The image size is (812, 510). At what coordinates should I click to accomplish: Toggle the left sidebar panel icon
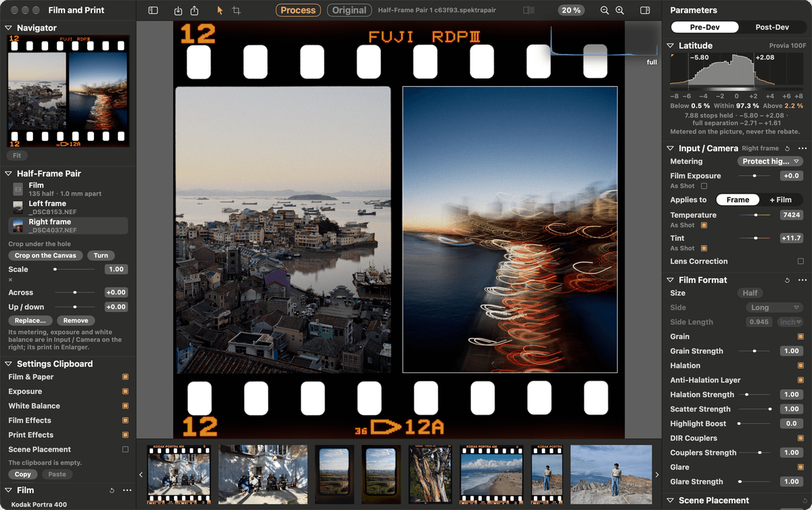pos(153,10)
